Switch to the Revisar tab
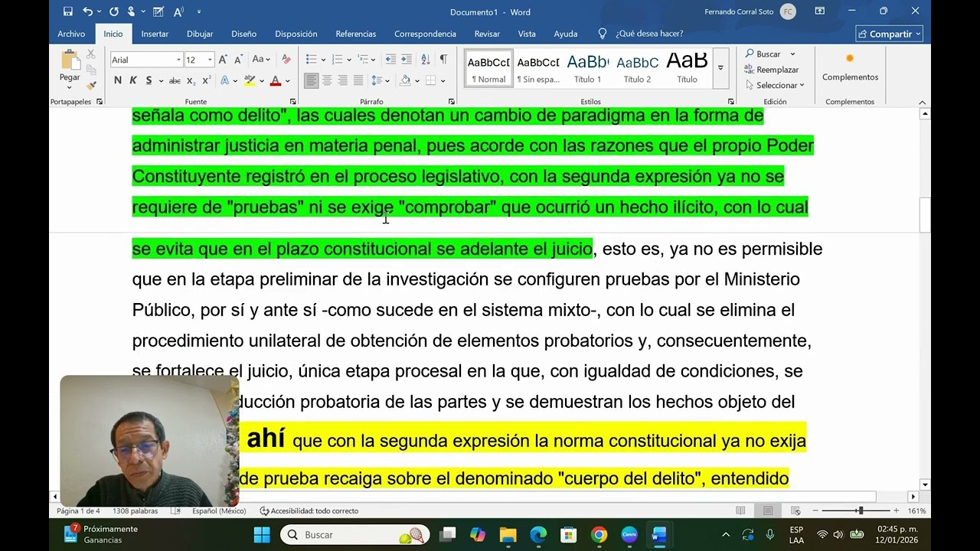 click(x=487, y=34)
